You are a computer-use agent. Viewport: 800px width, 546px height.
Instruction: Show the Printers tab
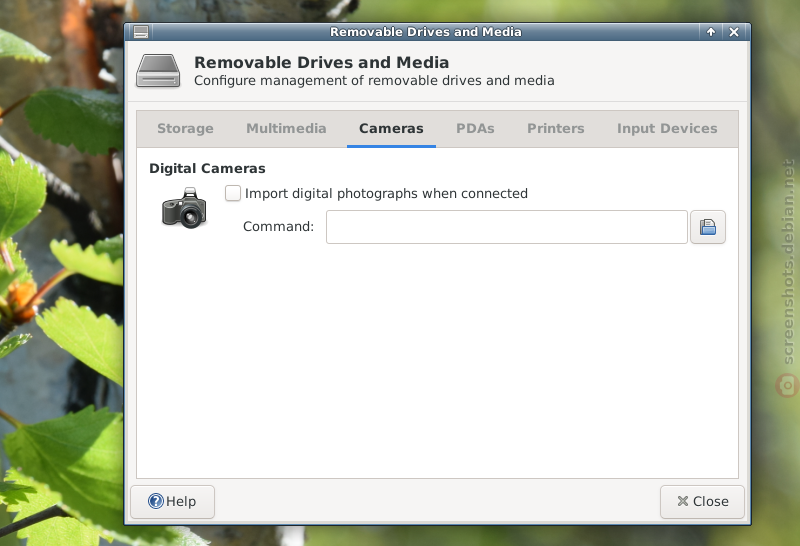(556, 129)
